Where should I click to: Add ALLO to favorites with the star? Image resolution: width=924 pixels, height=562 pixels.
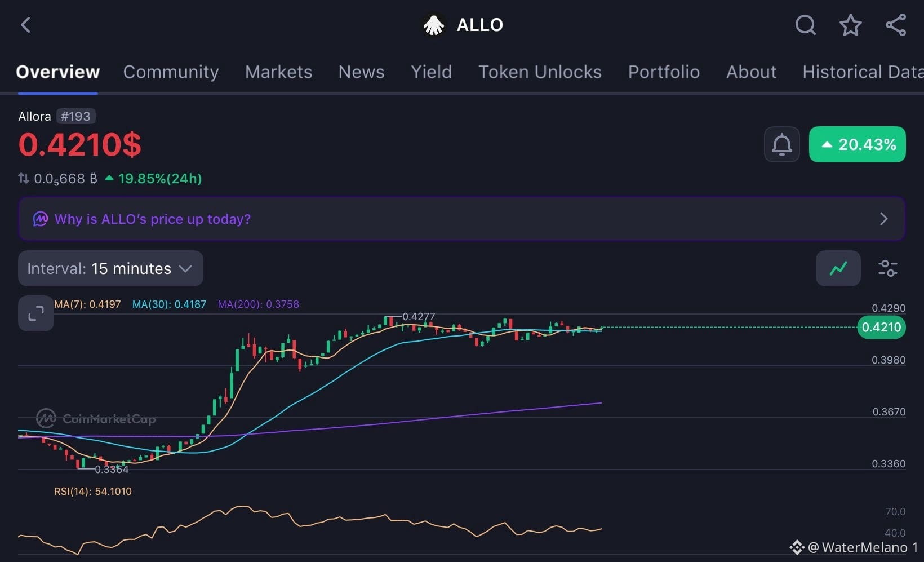click(x=850, y=25)
